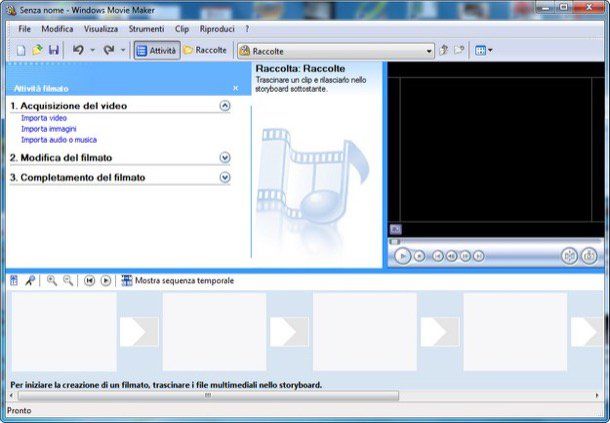
Task: Click the preview monitor seek bar
Action: 496,242
